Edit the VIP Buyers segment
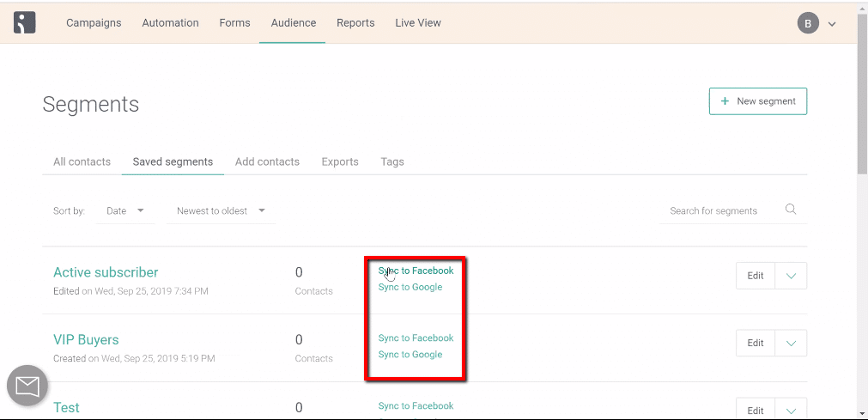The width and height of the screenshot is (868, 420). pos(755,343)
